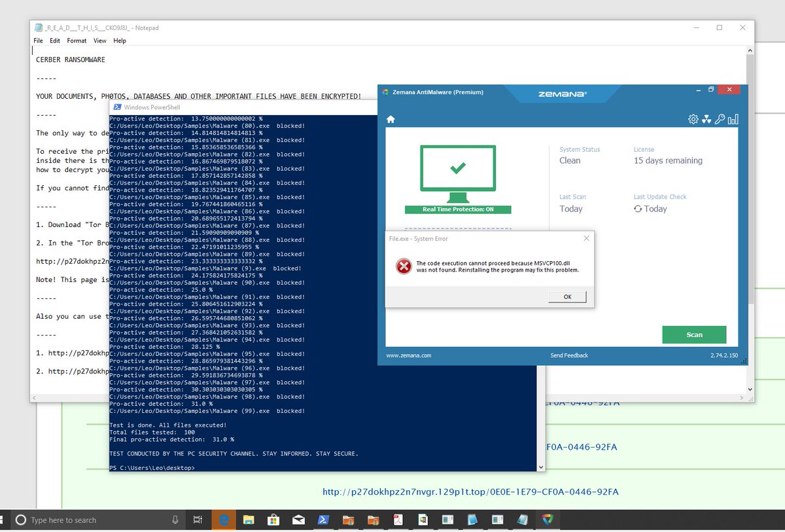Click the refresh icon beside Last Update Check
This screenshot has width=785, height=532.
638,209
